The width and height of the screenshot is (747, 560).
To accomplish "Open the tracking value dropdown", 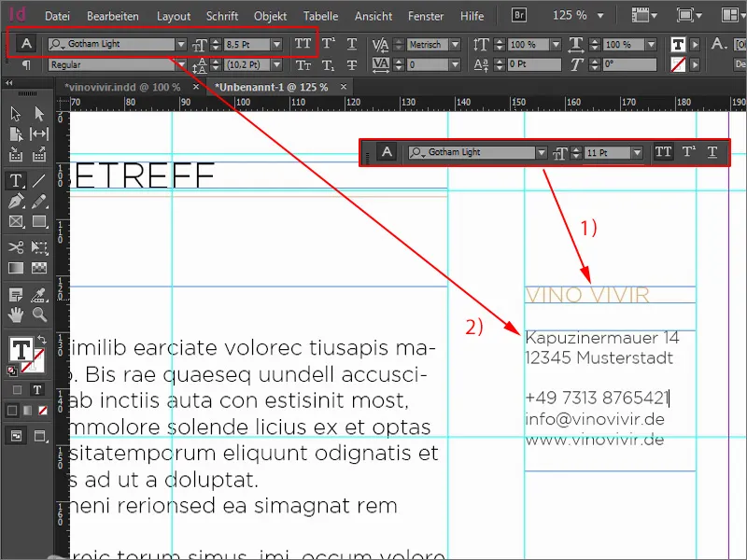I will tap(456, 64).
